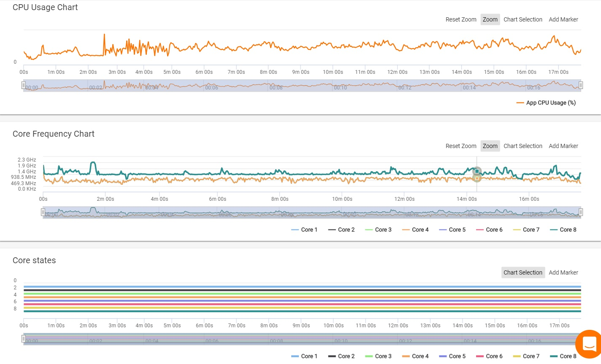Choose Chart Selection for Core Frequency Chart
The width and height of the screenshot is (601, 364).
pyautogui.click(x=523, y=146)
